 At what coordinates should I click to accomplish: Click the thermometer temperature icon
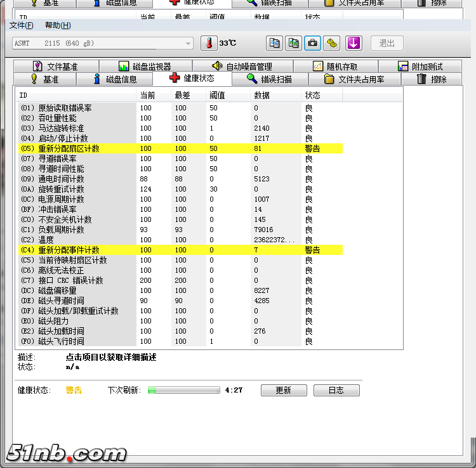pos(209,43)
